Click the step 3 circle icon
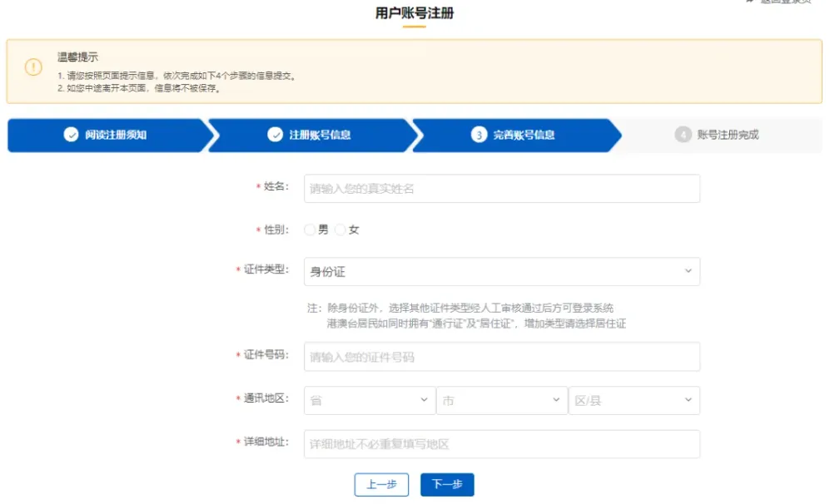Image resolution: width=830 pixels, height=504 pixels. point(479,135)
